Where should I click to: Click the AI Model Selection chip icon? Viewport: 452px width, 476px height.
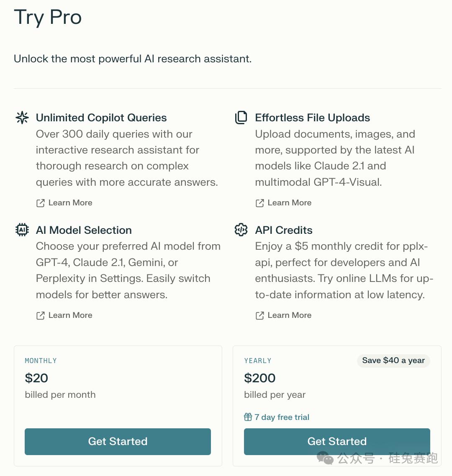(22, 230)
